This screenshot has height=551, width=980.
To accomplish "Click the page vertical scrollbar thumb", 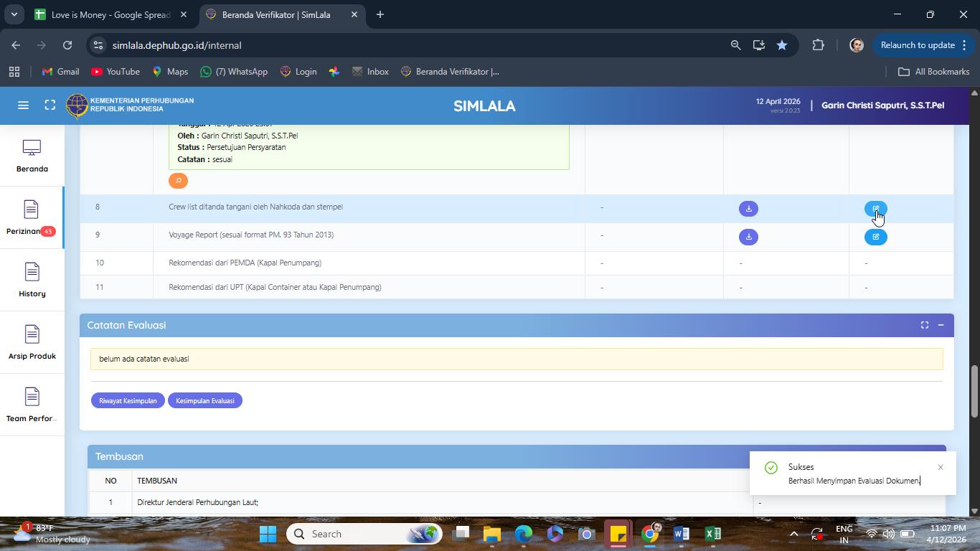I will click(x=974, y=391).
